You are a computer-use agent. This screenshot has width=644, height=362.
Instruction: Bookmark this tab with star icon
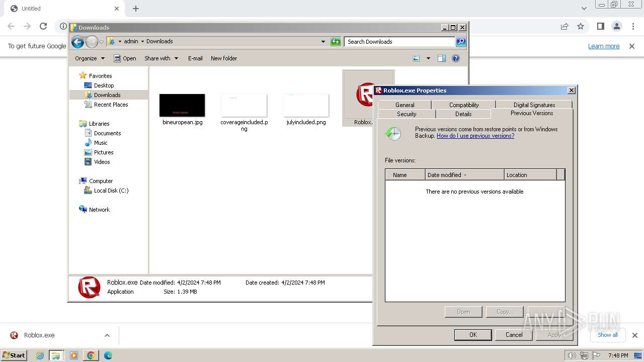point(581,26)
